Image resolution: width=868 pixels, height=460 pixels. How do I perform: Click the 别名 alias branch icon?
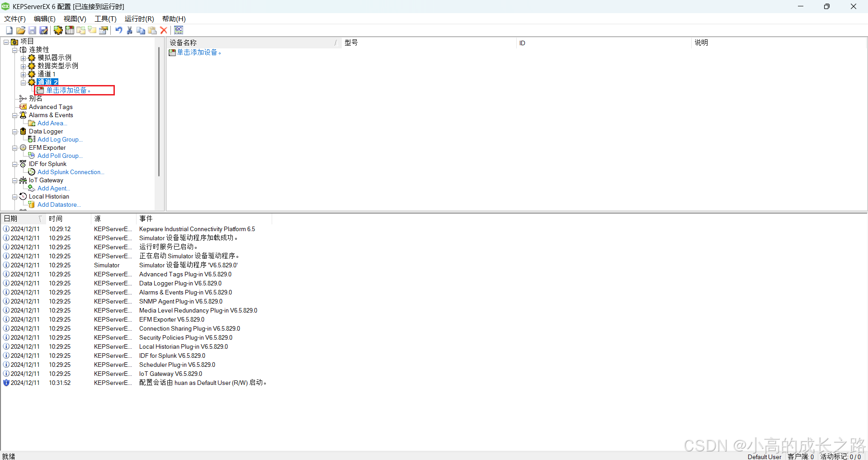point(23,99)
